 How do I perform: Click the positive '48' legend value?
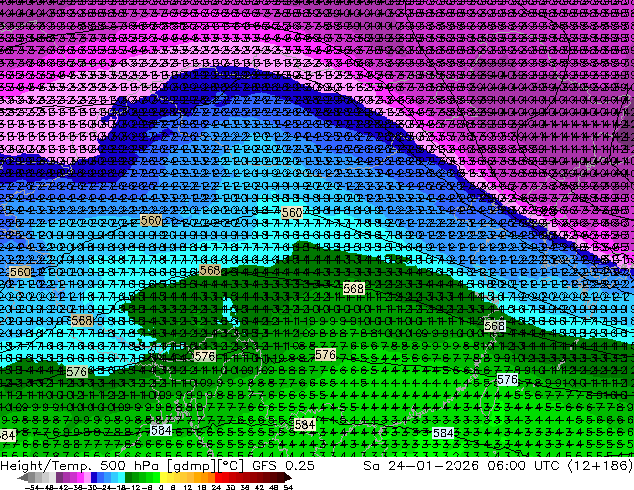274,488
